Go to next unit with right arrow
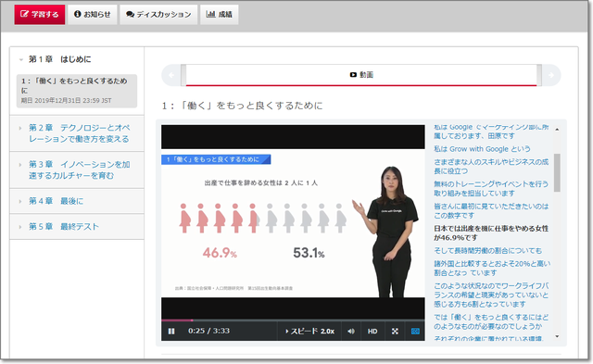 (551, 75)
